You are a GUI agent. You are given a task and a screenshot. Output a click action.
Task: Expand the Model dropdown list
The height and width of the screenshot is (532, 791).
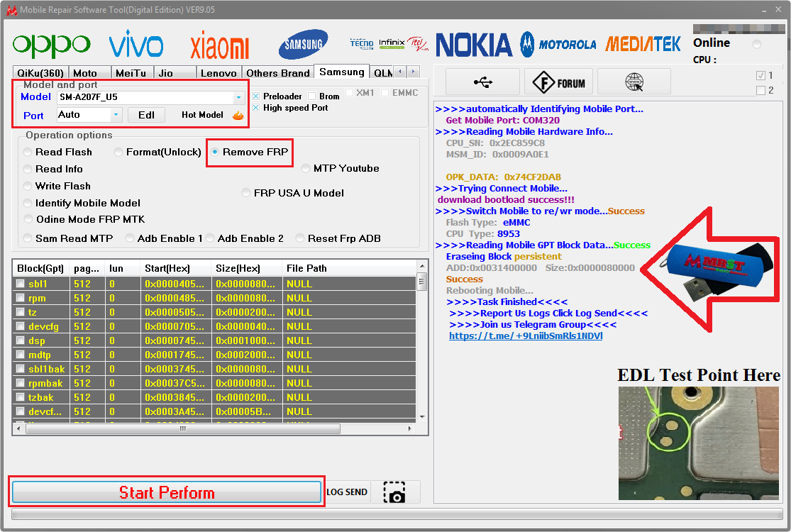[238, 97]
